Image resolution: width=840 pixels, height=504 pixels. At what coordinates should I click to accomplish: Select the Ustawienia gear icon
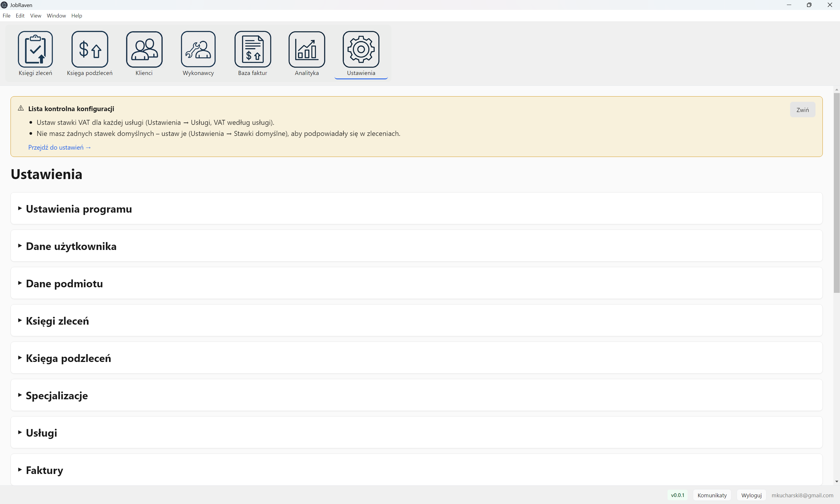tap(361, 49)
